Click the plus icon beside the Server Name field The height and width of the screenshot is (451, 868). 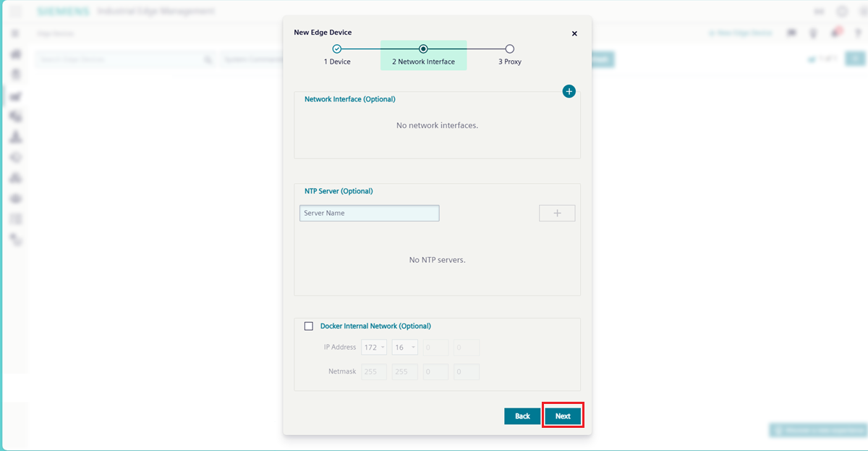point(557,212)
